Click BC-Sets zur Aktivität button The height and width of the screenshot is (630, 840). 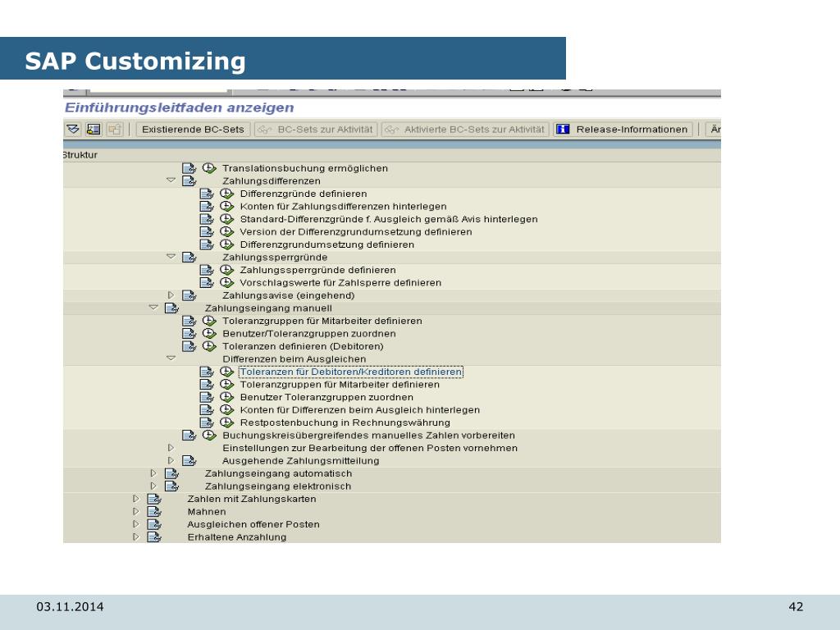point(316,129)
